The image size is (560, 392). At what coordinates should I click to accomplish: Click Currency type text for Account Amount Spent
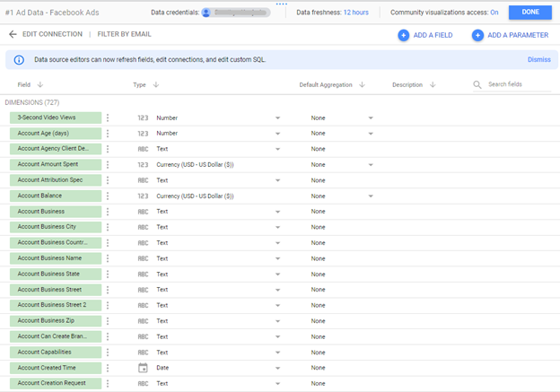tap(195, 164)
